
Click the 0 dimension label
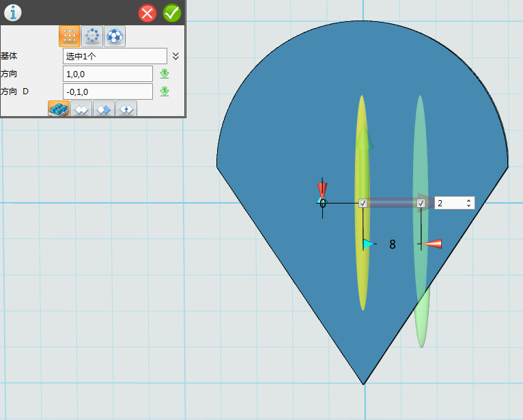[x=323, y=203]
